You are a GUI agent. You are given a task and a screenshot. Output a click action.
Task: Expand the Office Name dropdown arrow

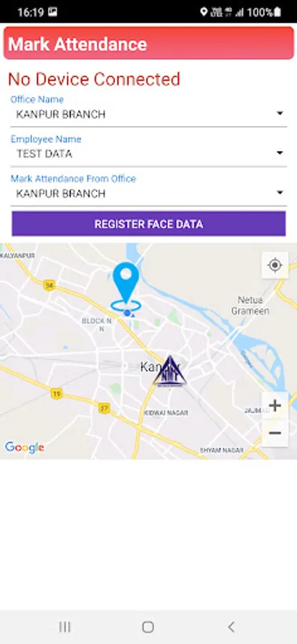[280, 113]
